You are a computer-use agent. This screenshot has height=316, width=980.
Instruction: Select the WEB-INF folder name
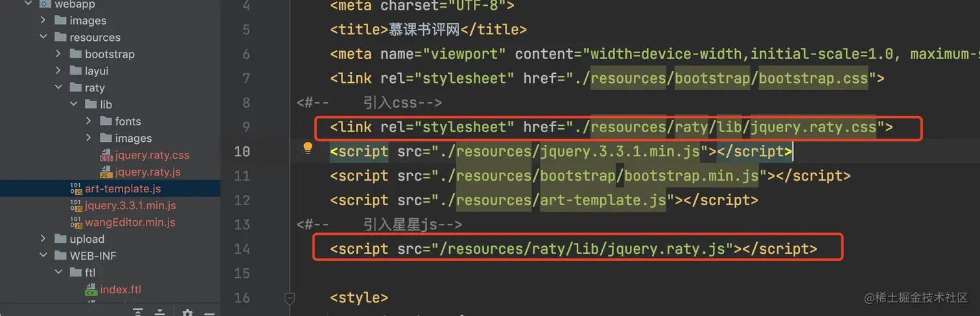coord(93,256)
